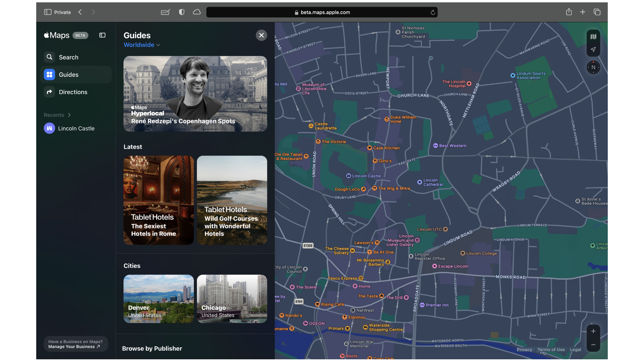Select St Nicholas Parish Churchyard marker
Image resolution: width=644 pixels, height=362 pixels.
pos(398,32)
